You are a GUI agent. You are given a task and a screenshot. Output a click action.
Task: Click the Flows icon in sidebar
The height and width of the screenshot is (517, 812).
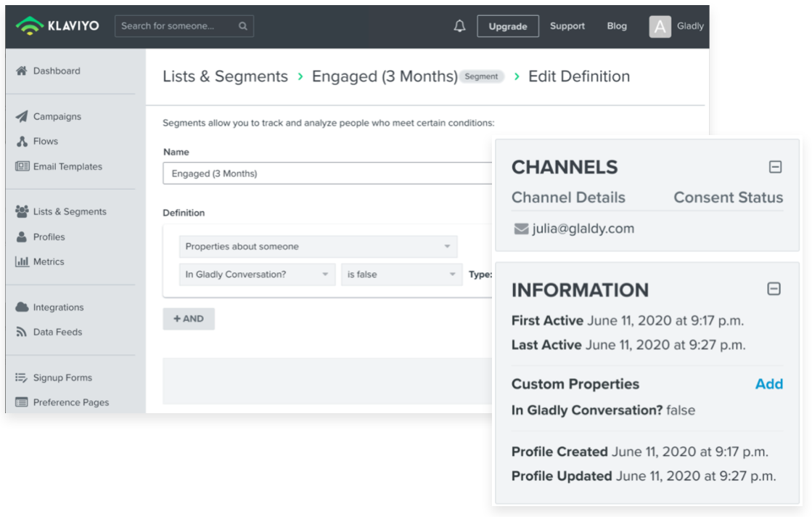[22, 141]
